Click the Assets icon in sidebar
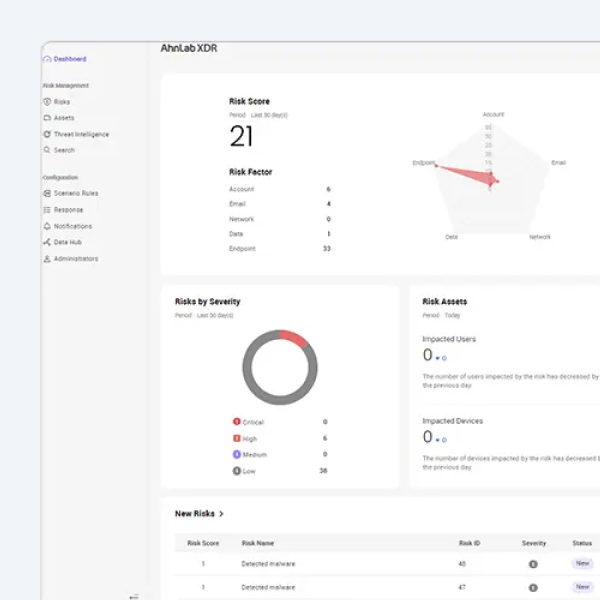The height and width of the screenshot is (600, 600). click(47, 118)
